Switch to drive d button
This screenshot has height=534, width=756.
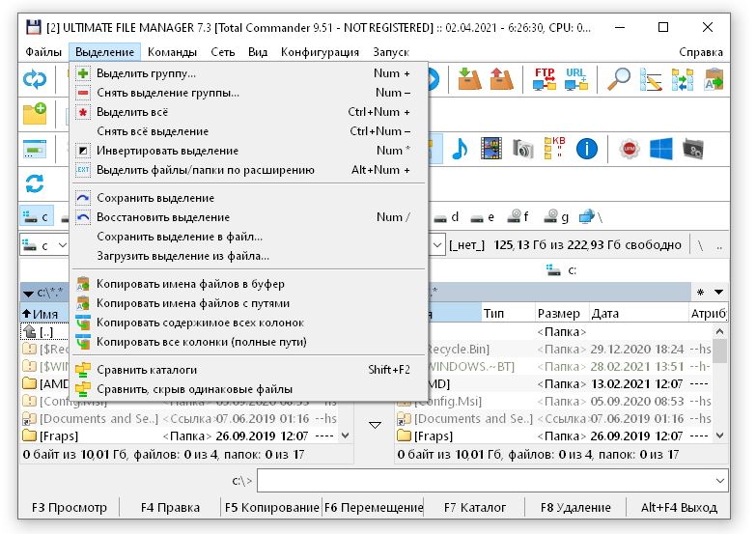pos(446,217)
